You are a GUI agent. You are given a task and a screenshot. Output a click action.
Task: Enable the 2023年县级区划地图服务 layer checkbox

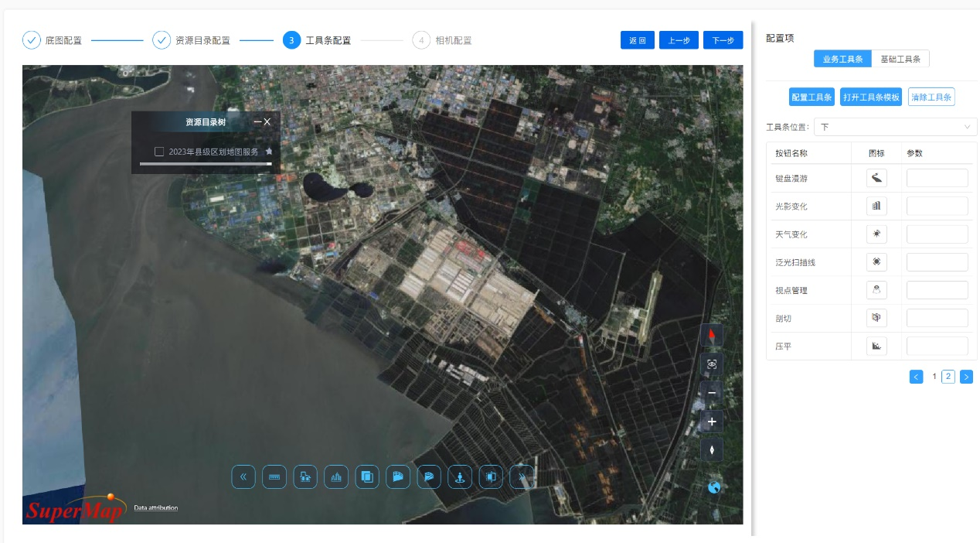point(159,152)
